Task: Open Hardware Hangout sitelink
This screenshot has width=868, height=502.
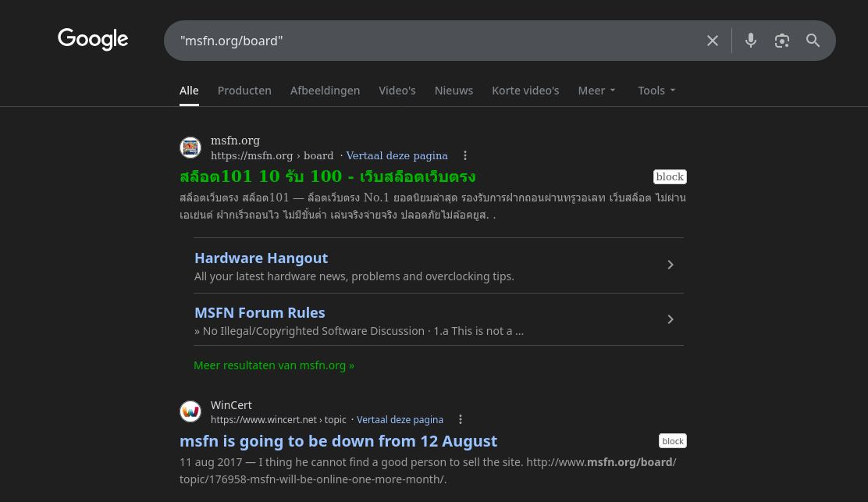Action: tap(261, 258)
